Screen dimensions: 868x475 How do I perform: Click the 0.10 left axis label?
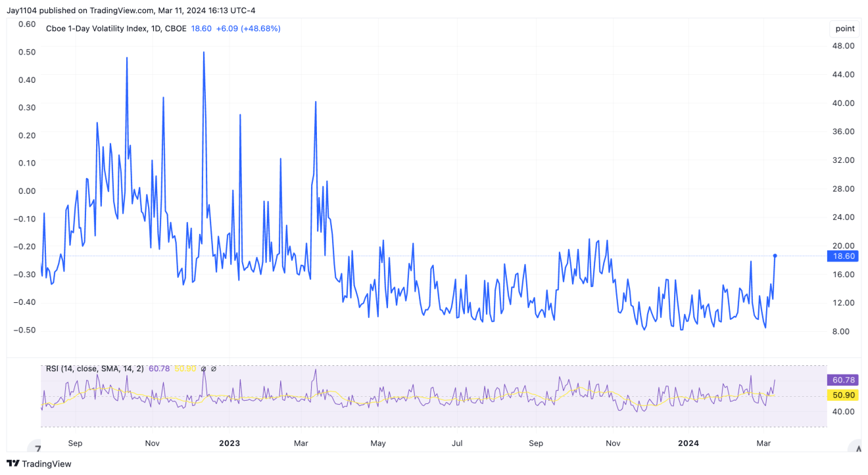[27, 162]
